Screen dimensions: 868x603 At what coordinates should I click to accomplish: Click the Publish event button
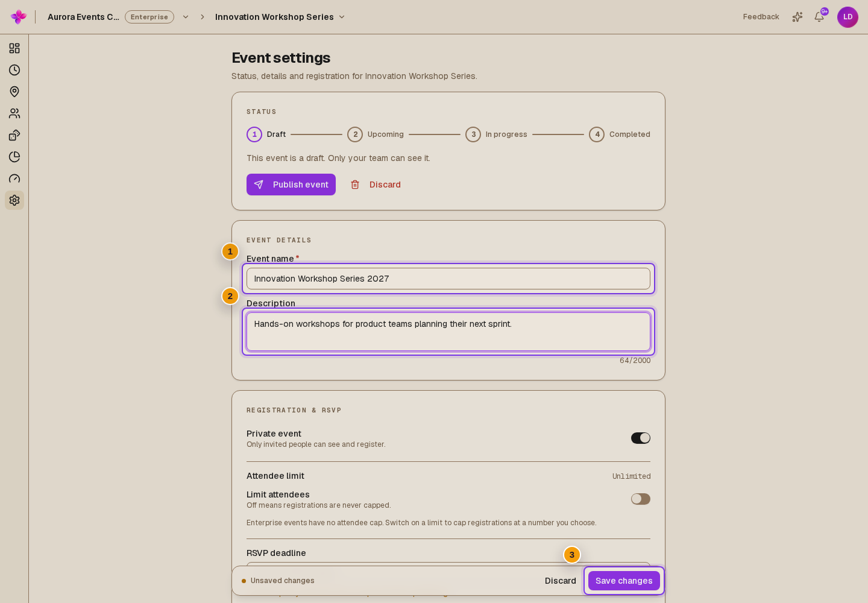[291, 185]
